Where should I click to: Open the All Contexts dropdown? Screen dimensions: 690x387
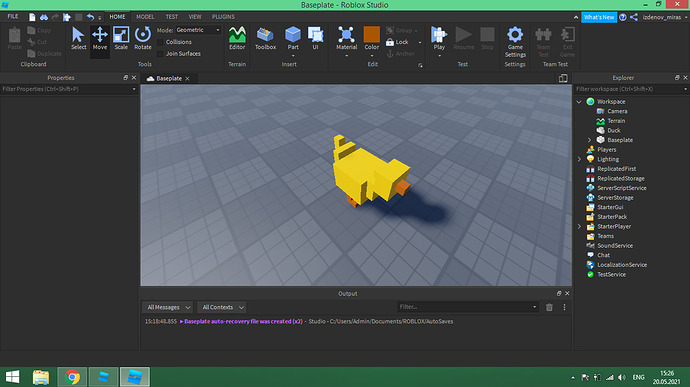pyautogui.click(x=222, y=307)
